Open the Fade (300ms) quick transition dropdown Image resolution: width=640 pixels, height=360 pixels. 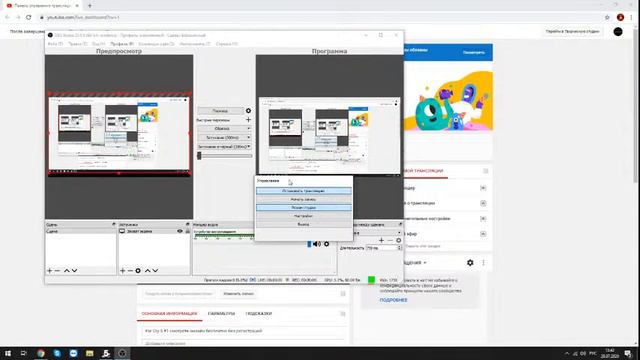[224, 138]
